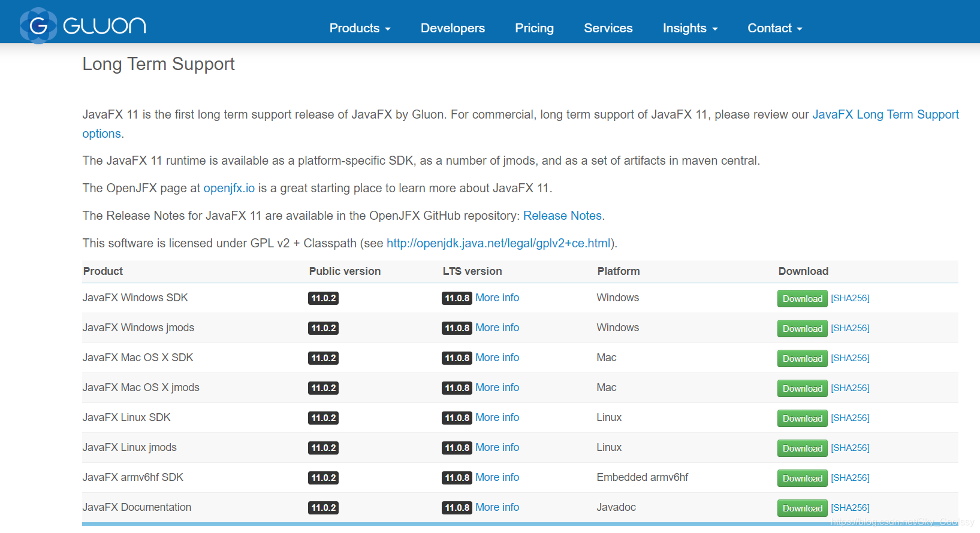Image resolution: width=980 pixels, height=533 pixels.
Task: Visit the openjfx.io link
Action: click(229, 188)
